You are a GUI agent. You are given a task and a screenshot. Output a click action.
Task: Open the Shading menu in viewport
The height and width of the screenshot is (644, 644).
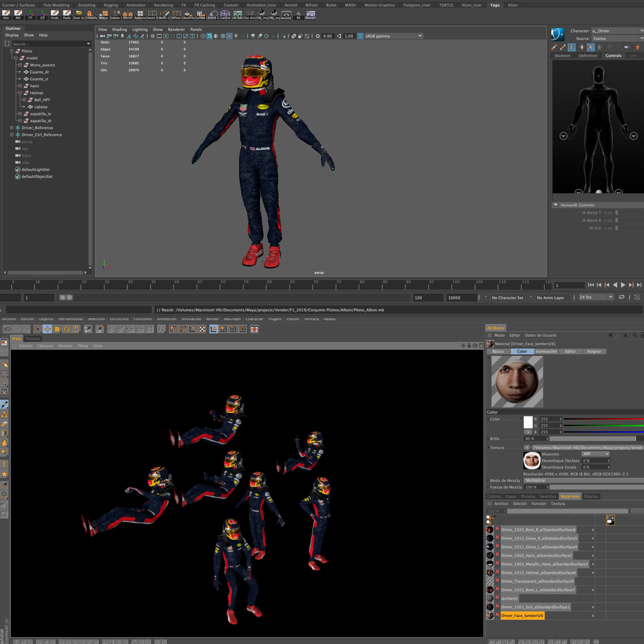click(119, 29)
